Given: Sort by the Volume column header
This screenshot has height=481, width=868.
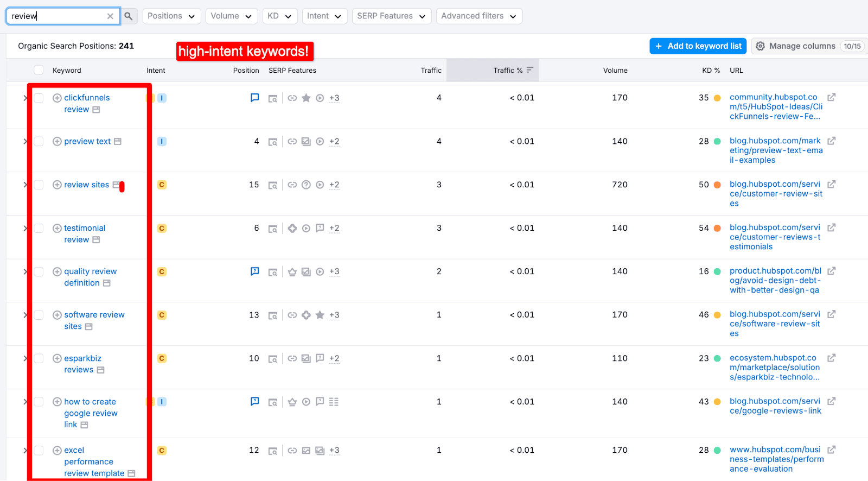Looking at the screenshot, I should click(x=615, y=71).
